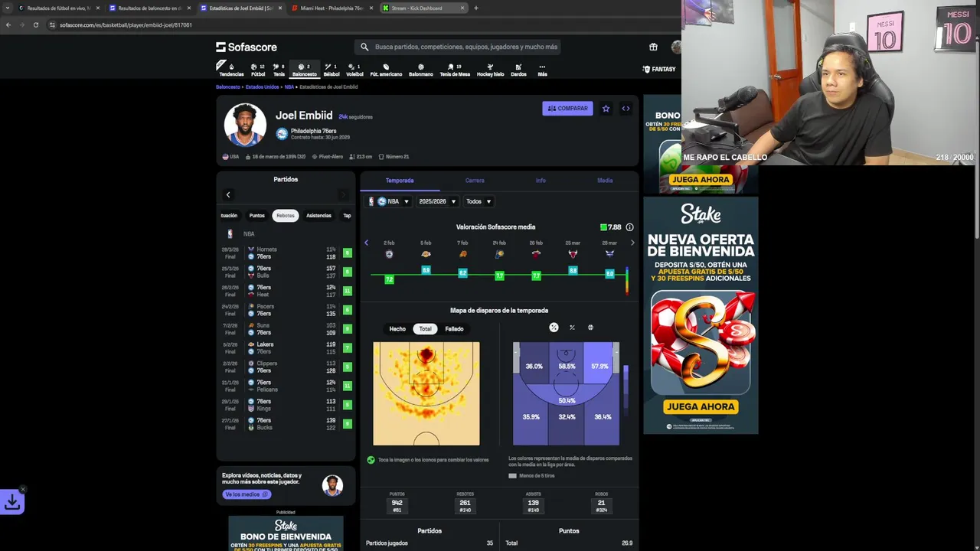The width and height of the screenshot is (980, 551).
Task: Select the Puntos stat chip
Action: click(x=256, y=216)
